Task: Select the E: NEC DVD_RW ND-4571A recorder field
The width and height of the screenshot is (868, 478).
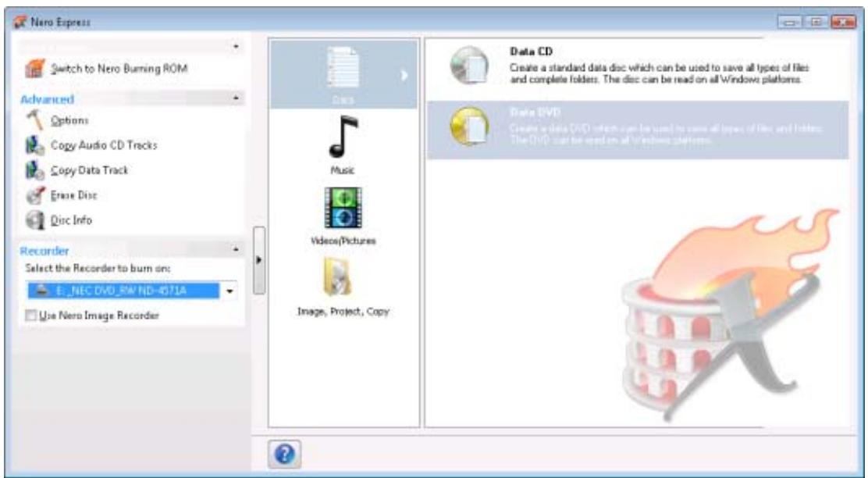Action: 123,291
